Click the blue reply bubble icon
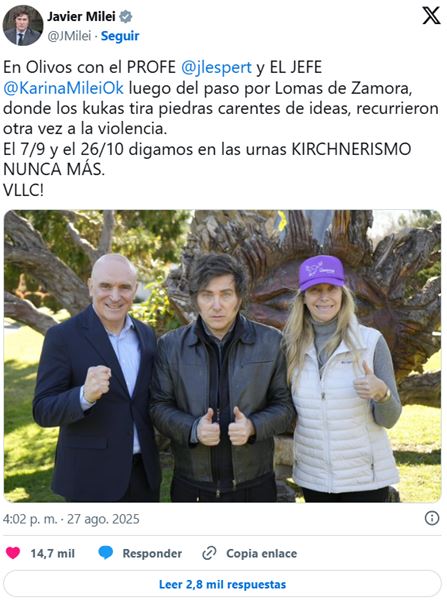The height and width of the screenshot is (600, 447). point(106,553)
